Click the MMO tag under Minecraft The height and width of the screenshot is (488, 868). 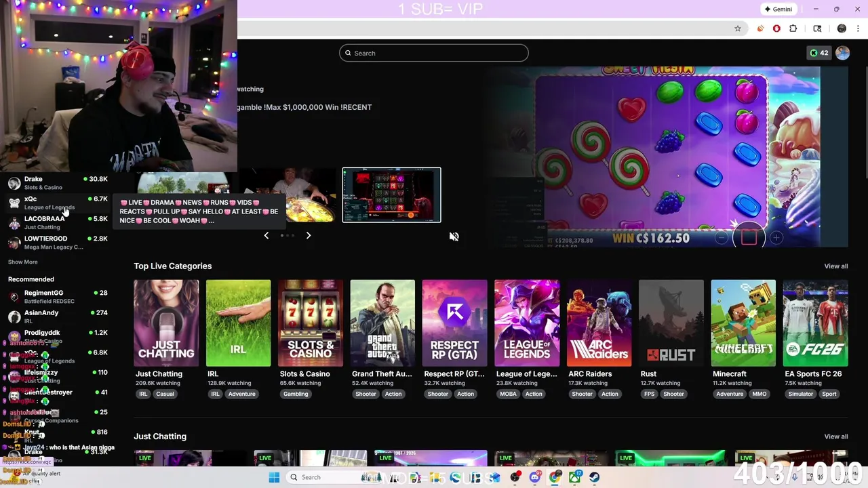[759, 394]
